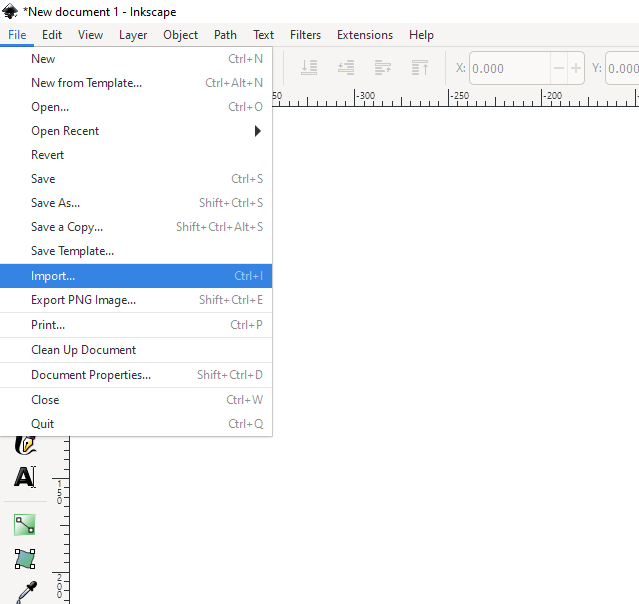Choose Open... from the File menu
The image size is (639, 604).
coord(136,107)
